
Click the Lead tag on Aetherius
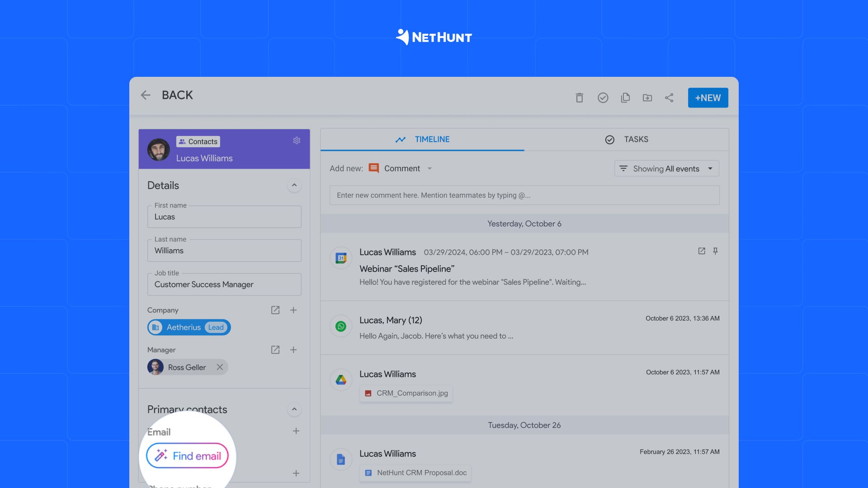pyautogui.click(x=216, y=327)
